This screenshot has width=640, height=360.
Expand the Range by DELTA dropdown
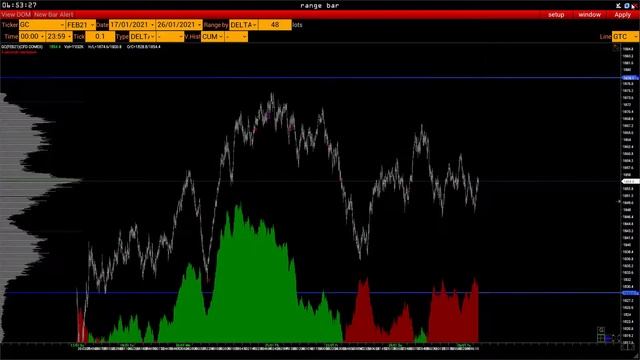tap(243, 25)
